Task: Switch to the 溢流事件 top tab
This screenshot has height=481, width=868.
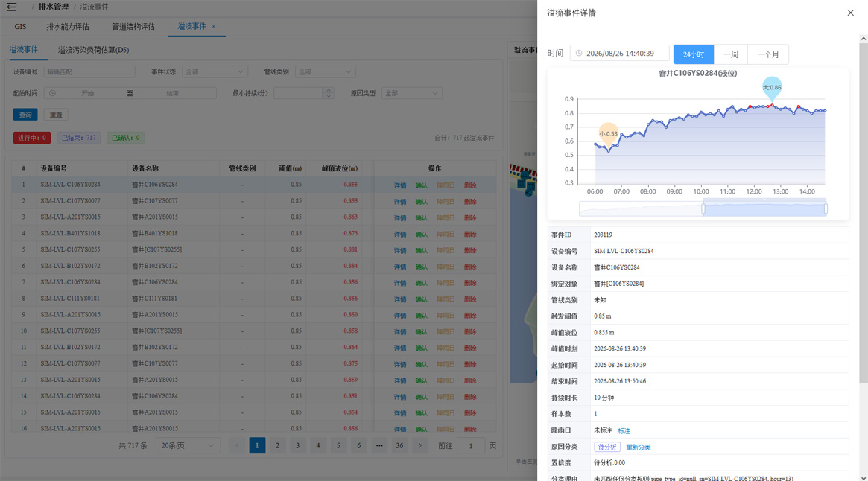Action: click(191, 27)
